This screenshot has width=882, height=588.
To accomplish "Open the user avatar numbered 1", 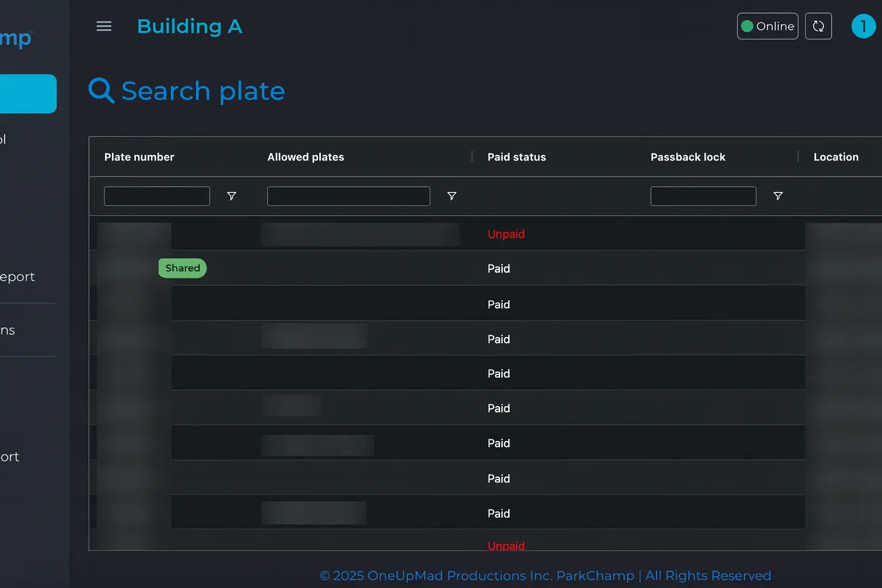I will click(863, 26).
